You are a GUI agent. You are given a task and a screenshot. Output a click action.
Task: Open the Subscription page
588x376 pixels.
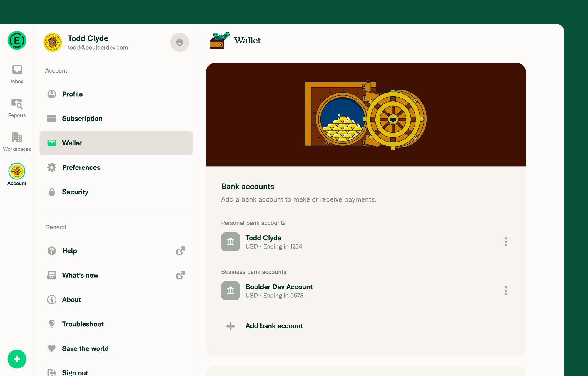(x=82, y=118)
